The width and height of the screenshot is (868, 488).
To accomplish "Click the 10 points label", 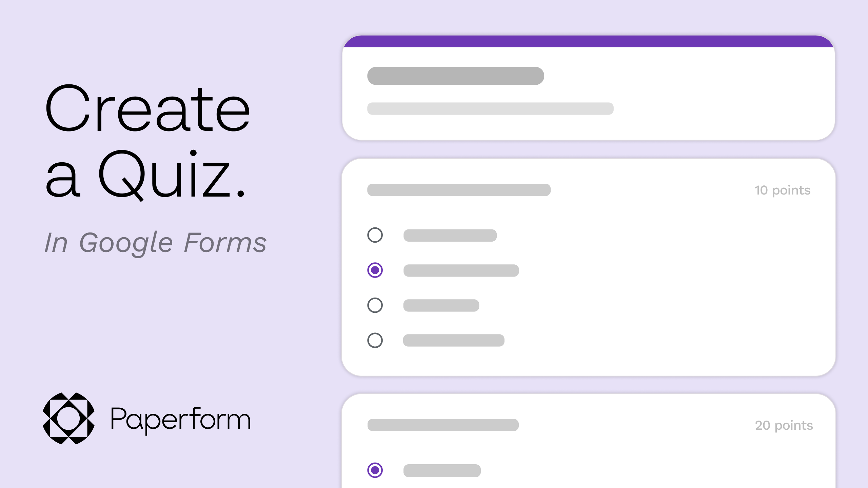I will (x=783, y=190).
